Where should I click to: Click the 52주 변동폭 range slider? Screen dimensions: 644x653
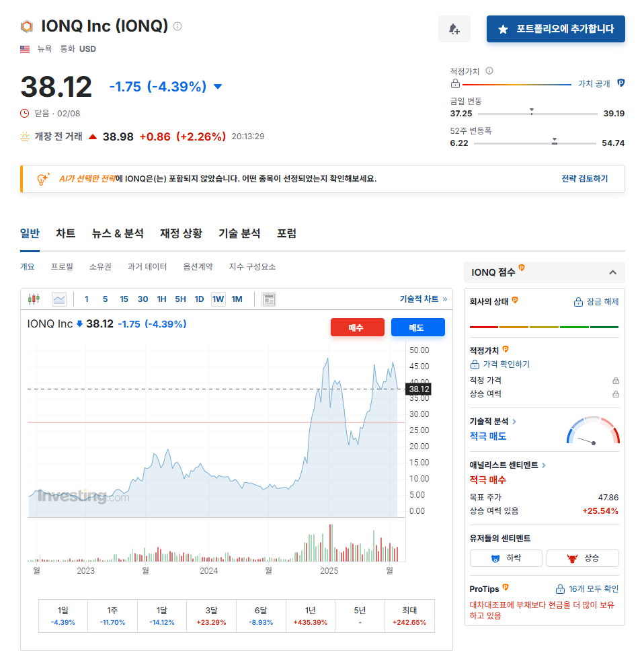coord(535,143)
